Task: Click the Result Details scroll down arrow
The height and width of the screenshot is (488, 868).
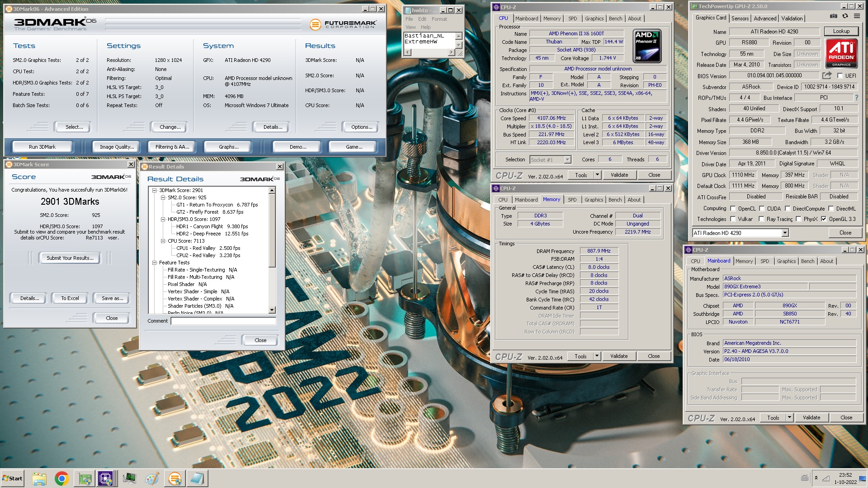Action: (272, 310)
